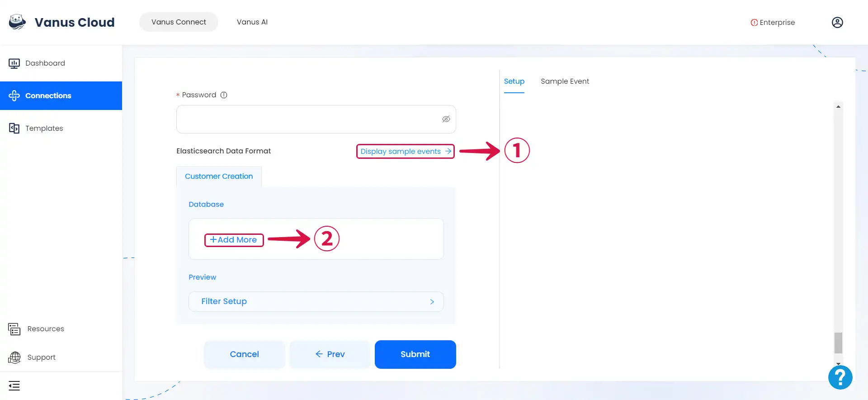Click the Resources sidebar icon
The image size is (868, 400).
tap(14, 329)
